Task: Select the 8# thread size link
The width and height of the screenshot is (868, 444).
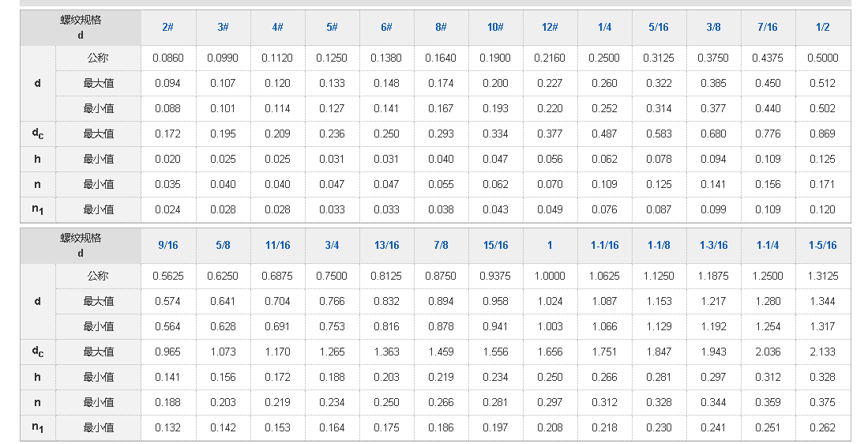Action: tap(441, 28)
